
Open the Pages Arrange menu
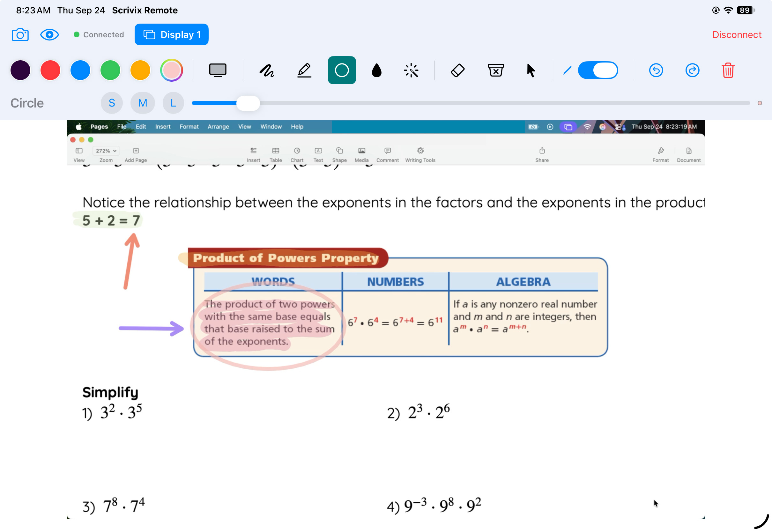pyautogui.click(x=218, y=127)
